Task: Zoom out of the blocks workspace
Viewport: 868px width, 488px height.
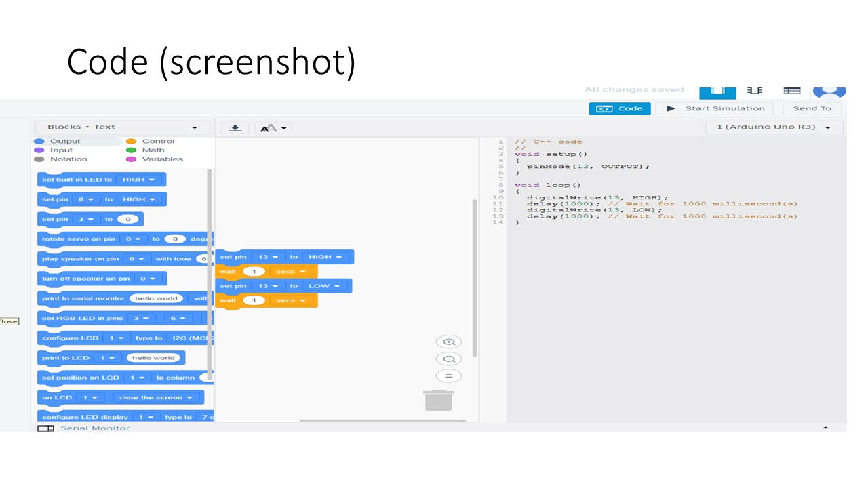Action: click(x=448, y=359)
